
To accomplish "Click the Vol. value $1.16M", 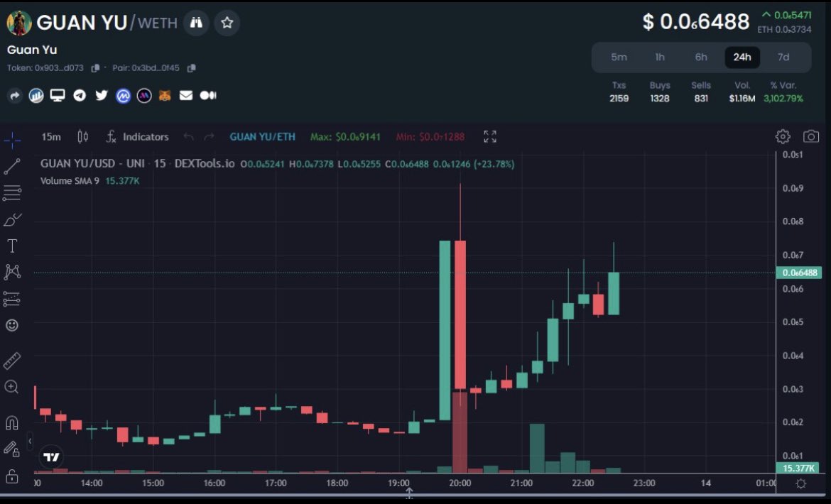I will point(742,99).
